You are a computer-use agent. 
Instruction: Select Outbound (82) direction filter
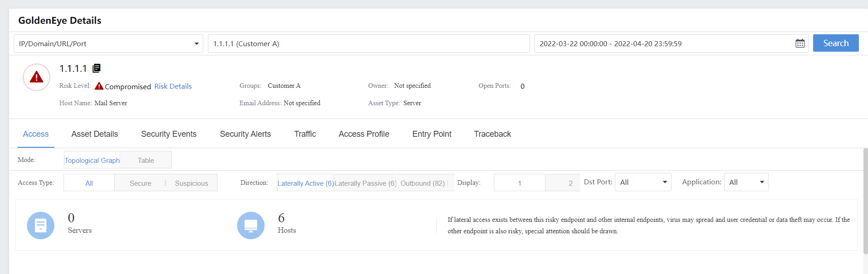(x=423, y=183)
